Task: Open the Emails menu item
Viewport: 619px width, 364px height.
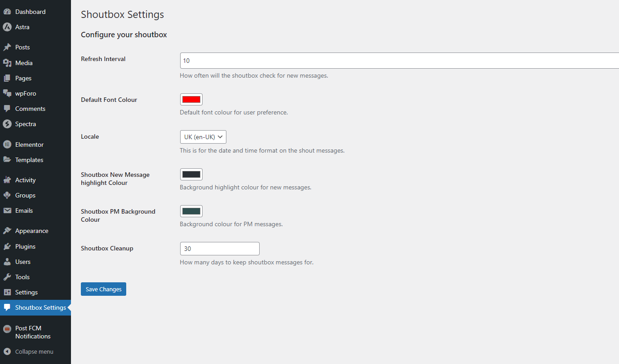Action: 35,211
